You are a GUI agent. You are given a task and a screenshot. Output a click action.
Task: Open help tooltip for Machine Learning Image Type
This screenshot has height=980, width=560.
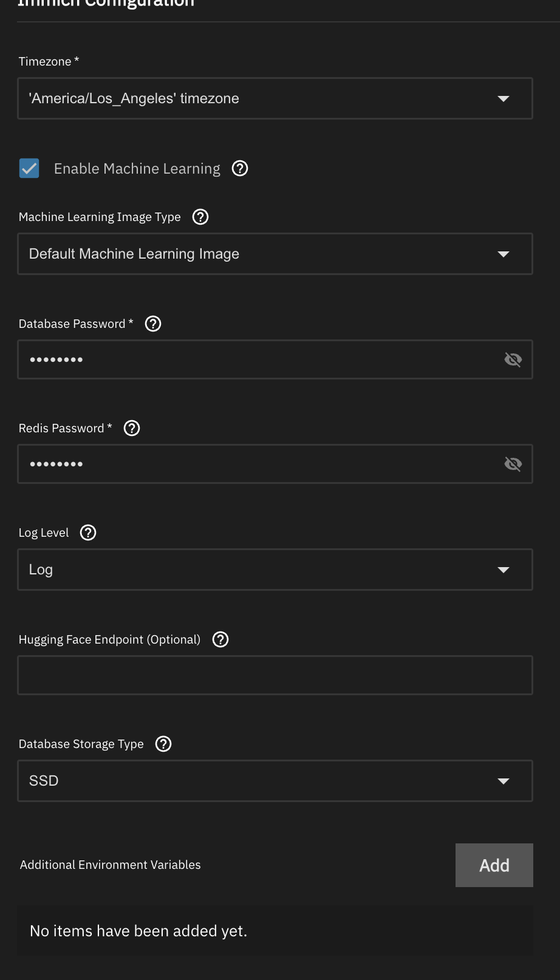click(200, 217)
